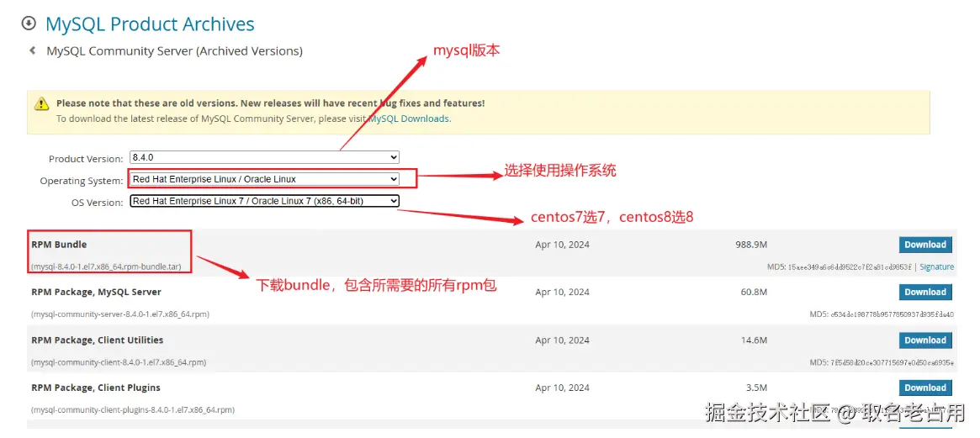
Task: Follow the MySQL Downloads link in the notice
Action: [409, 118]
